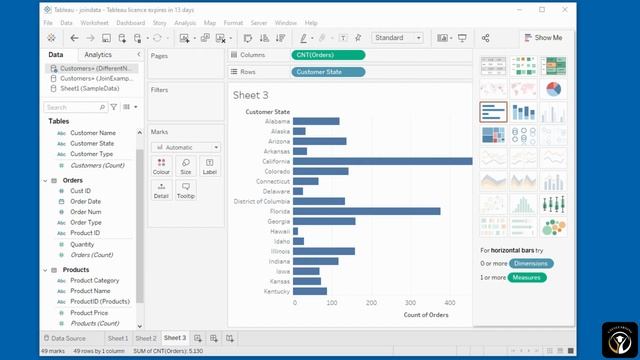The width and height of the screenshot is (640, 360).
Task: Open the Clear Sheet dropdown arrow
Action: click(231, 38)
